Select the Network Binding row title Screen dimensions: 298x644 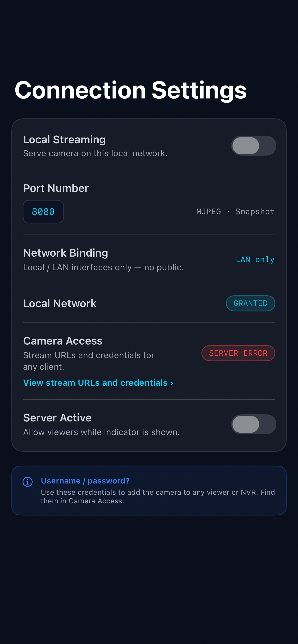[66, 253]
